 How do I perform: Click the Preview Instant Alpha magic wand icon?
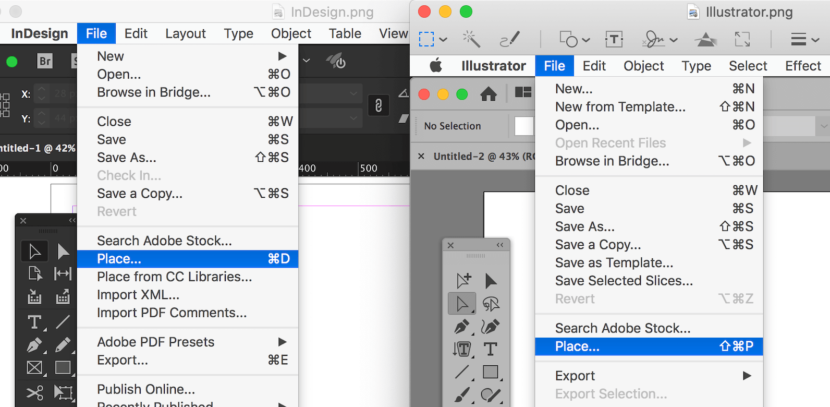(471, 39)
